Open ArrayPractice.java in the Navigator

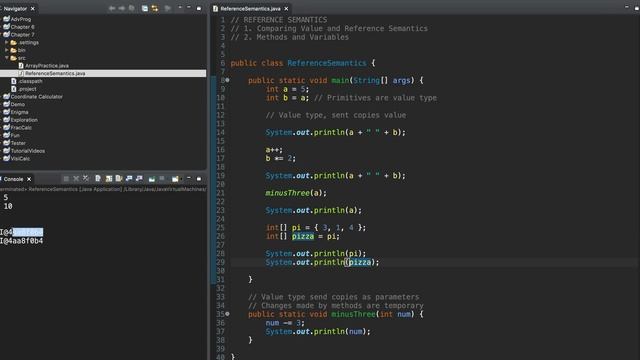click(47, 66)
